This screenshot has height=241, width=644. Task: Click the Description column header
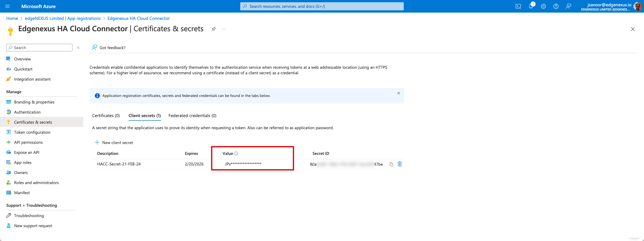pos(108,153)
